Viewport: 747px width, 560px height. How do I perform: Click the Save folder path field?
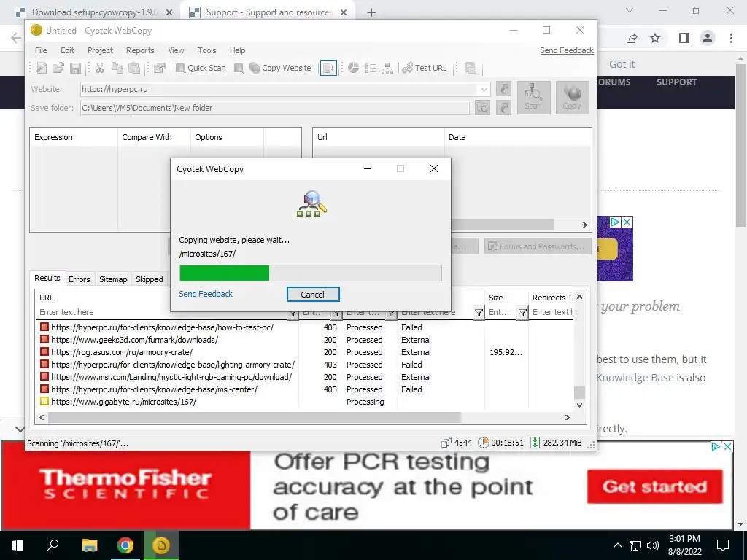coord(275,108)
